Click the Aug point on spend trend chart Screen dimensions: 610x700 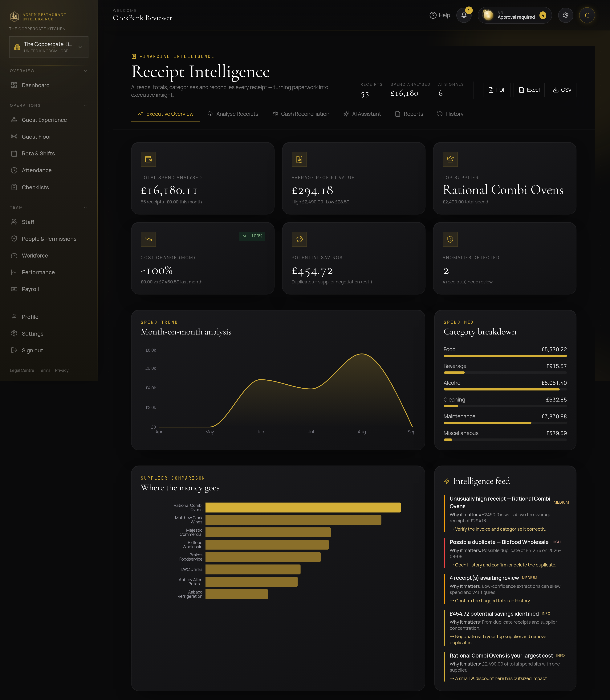pyautogui.click(x=362, y=354)
